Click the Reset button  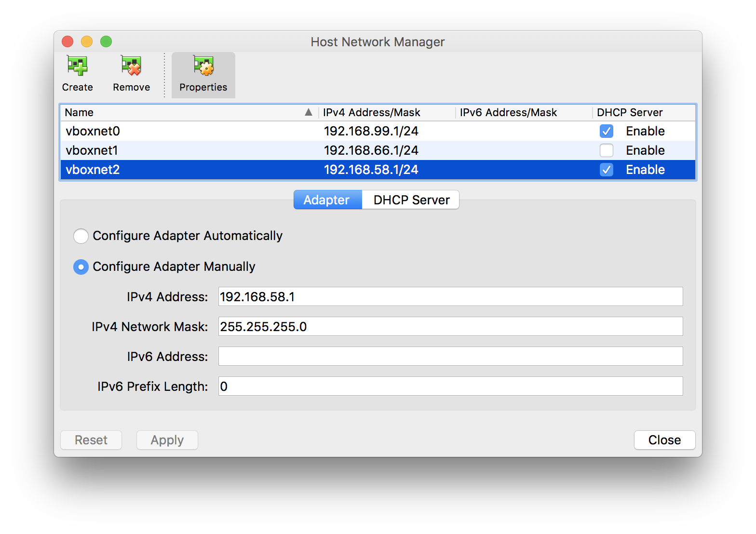91,440
